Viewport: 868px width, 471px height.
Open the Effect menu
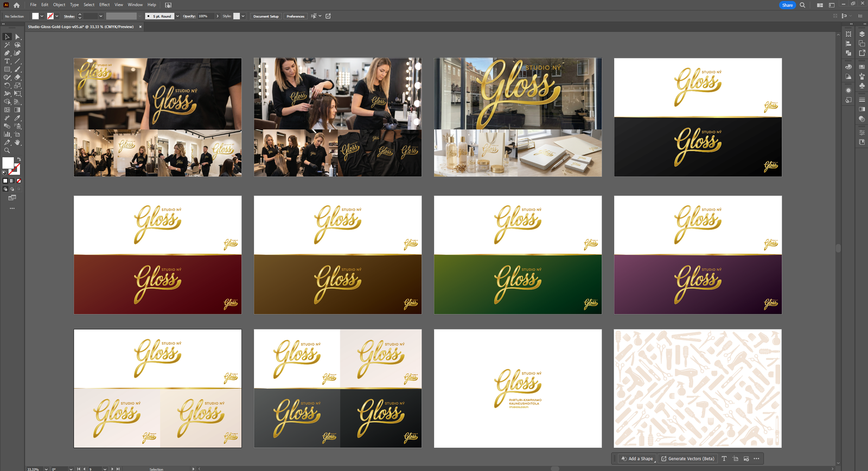pyautogui.click(x=104, y=5)
